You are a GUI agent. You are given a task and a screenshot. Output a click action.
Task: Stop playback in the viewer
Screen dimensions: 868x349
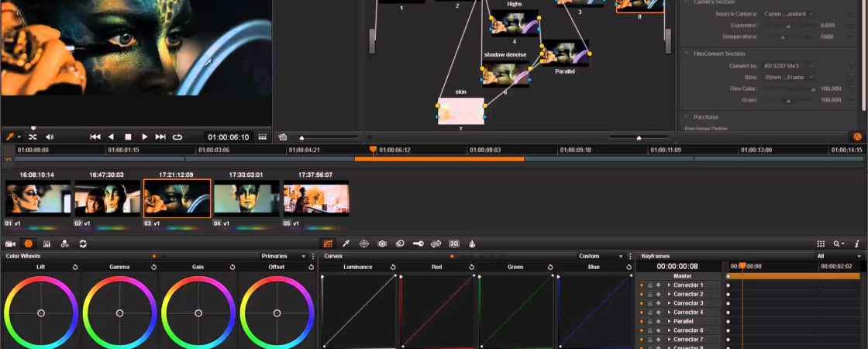(x=128, y=136)
